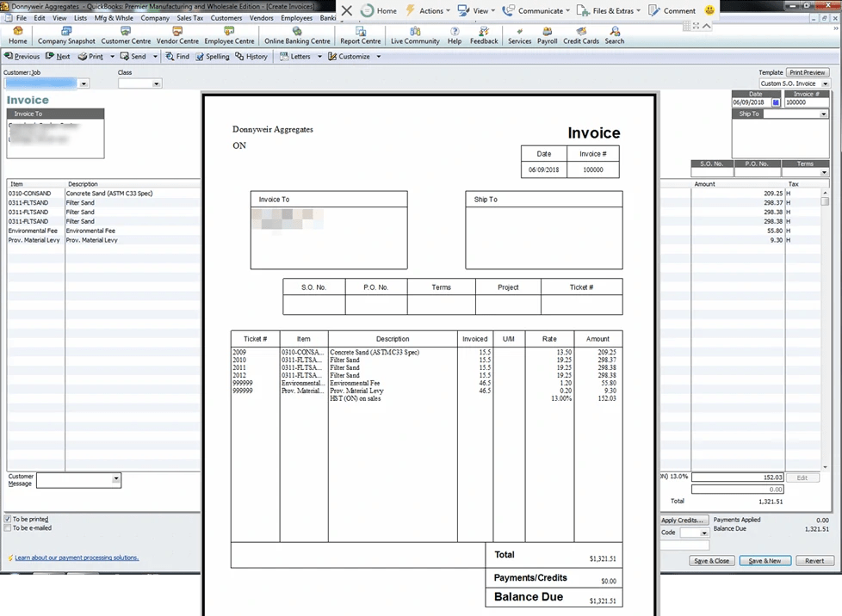Open the Print dropdown arrow
The width and height of the screenshot is (842, 616).
[x=112, y=56]
